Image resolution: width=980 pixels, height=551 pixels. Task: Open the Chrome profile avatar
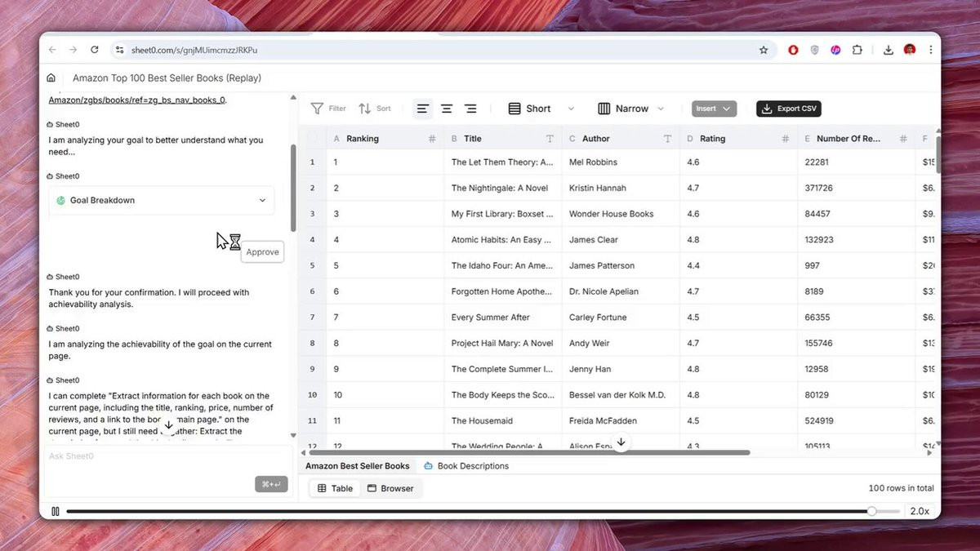[910, 50]
